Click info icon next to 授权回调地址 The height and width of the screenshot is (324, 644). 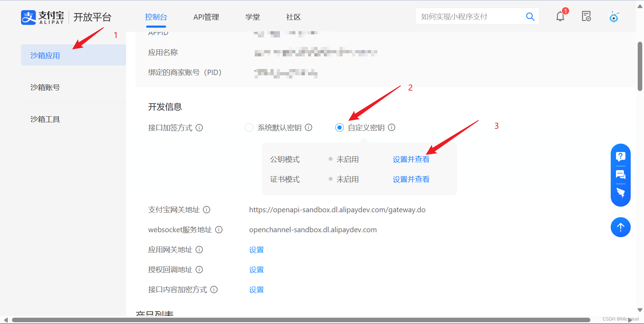(x=199, y=269)
